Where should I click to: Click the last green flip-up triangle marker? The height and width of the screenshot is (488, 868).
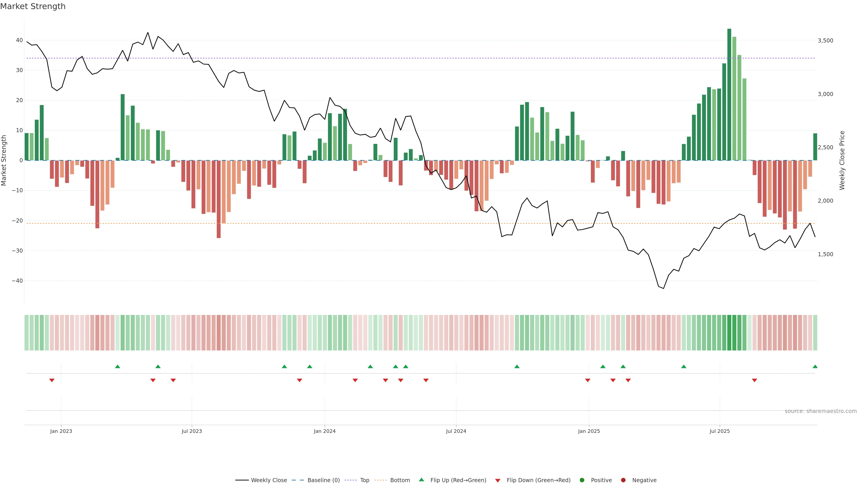pos(815,366)
